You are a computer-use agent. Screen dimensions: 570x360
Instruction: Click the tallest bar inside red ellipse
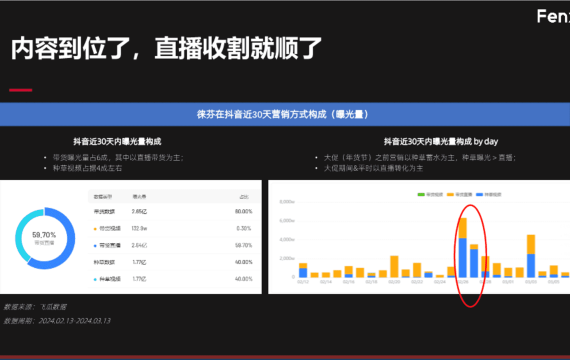pos(462,248)
